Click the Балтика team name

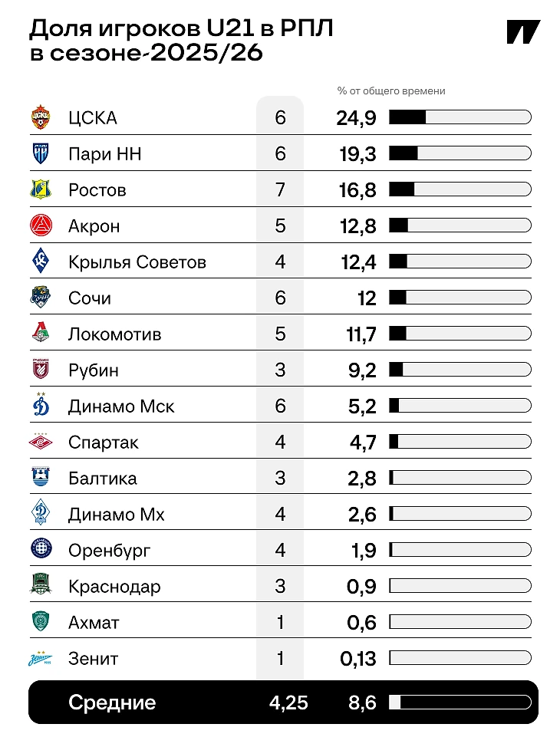point(103,479)
